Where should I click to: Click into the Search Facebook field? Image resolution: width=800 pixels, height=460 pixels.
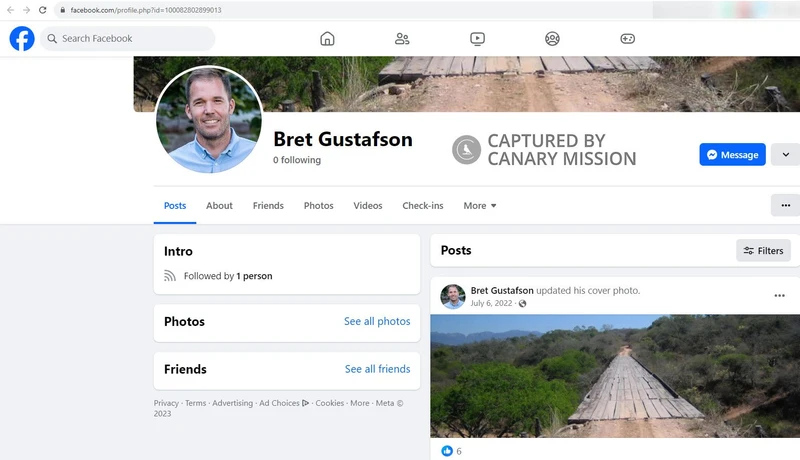[128, 38]
